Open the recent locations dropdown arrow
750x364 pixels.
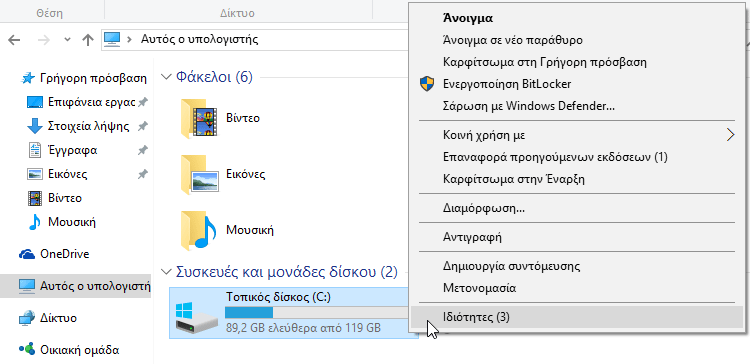[x=67, y=40]
